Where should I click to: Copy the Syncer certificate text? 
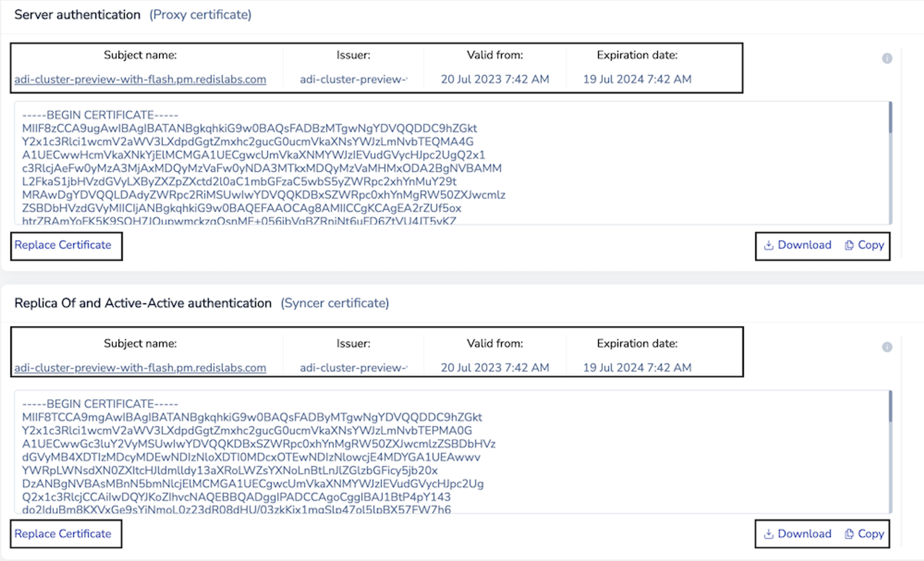point(864,534)
